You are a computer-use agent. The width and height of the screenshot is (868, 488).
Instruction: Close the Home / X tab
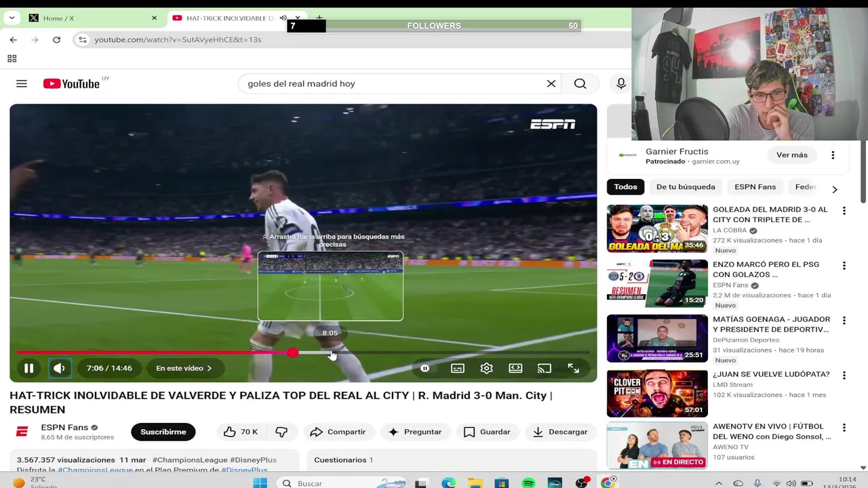[154, 18]
